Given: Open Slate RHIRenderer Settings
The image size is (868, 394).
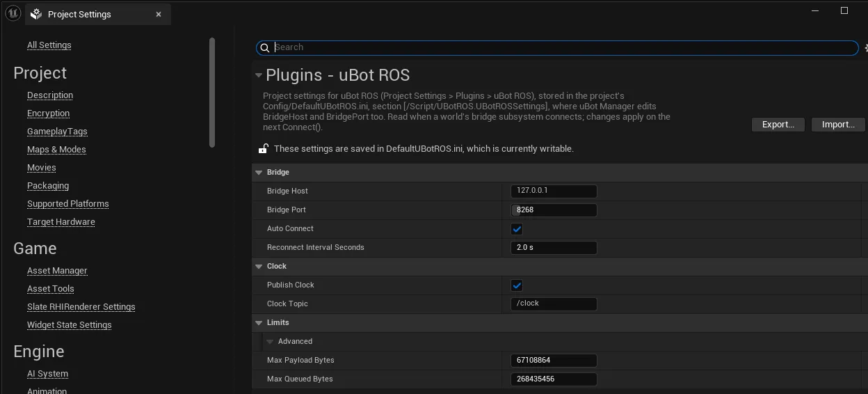Looking at the screenshot, I should coord(81,307).
